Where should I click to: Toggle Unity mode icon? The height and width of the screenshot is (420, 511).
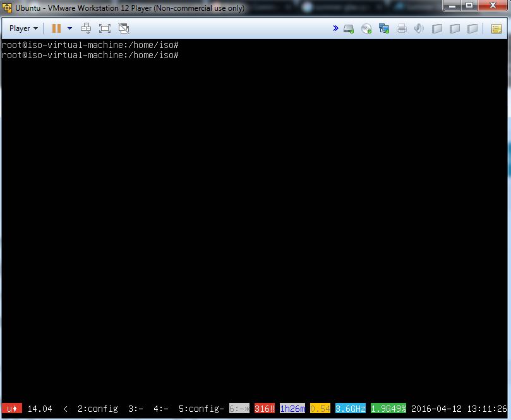click(124, 28)
